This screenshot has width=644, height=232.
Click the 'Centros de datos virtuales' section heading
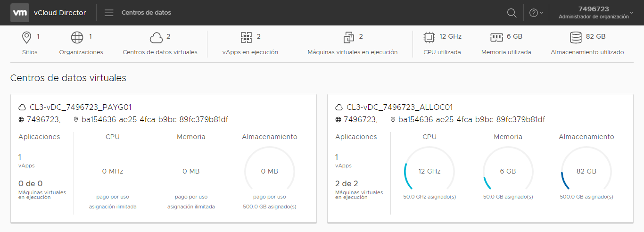(x=68, y=78)
